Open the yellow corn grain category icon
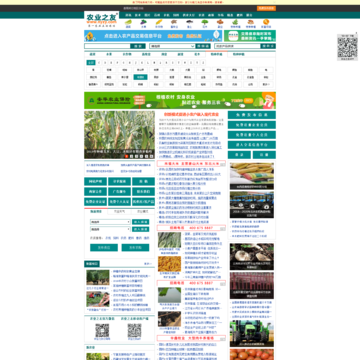360x360 pixels. click(159, 23)
